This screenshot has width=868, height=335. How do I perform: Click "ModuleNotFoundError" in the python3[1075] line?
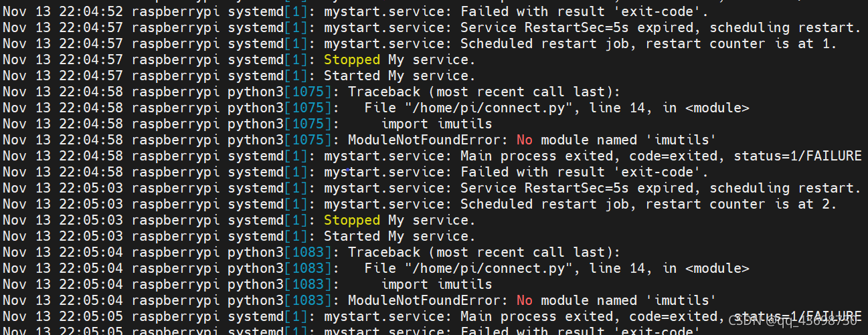(x=424, y=140)
